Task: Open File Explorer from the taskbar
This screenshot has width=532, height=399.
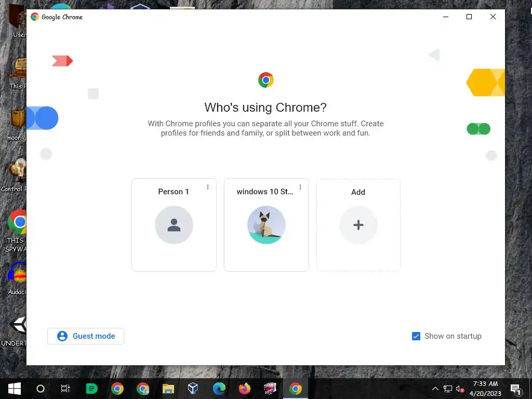Action: [168, 389]
